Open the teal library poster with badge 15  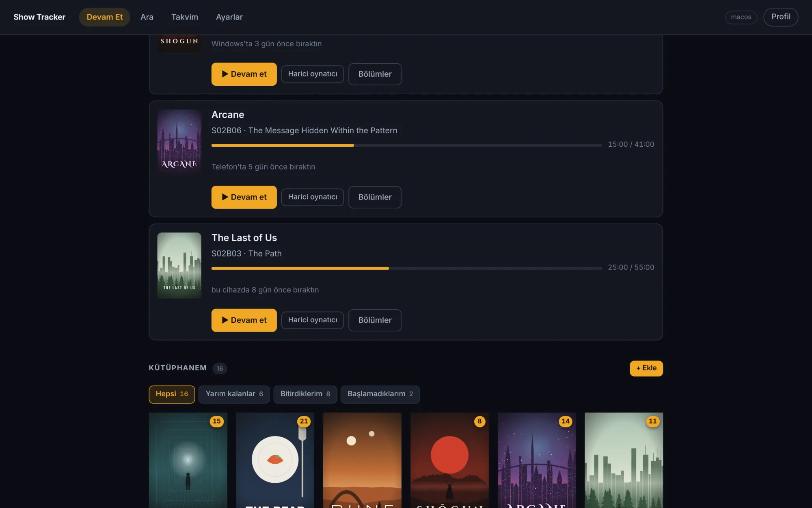188,460
